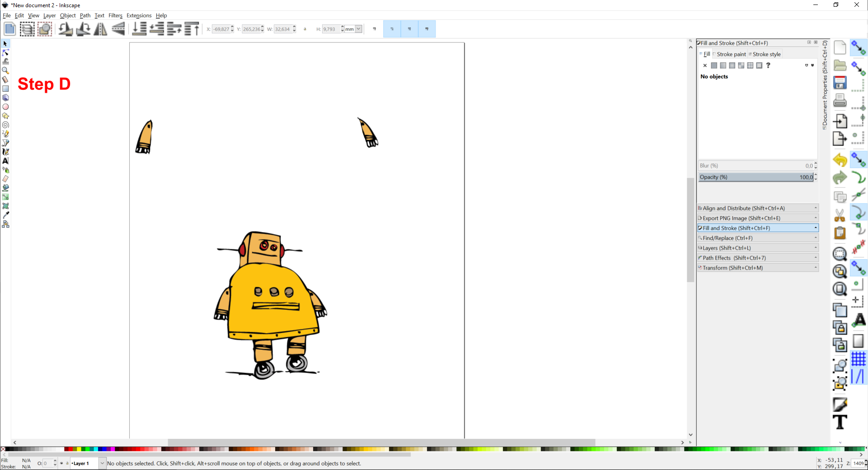
Task: Toggle snapping to bounding boxes
Action: pyautogui.click(x=859, y=68)
